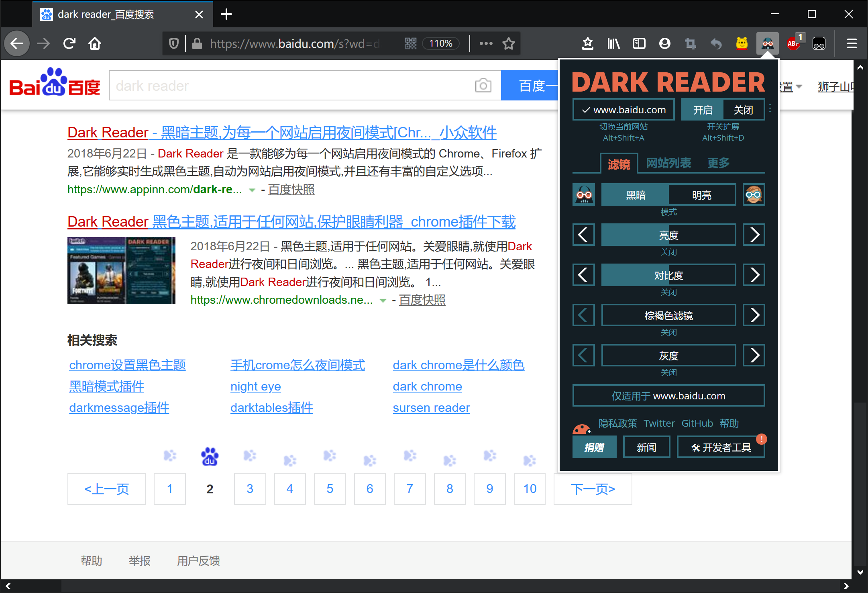Viewport: 868px width, 593px height.
Task: Open 帮助 link in Dark Reader popup
Action: click(x=729, y=423)
